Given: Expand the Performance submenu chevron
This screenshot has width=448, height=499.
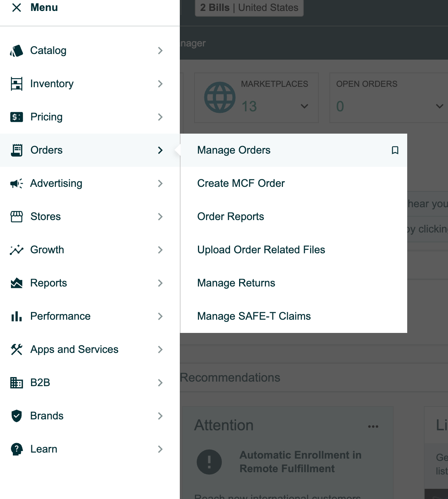Looking at the screenshot, I should coord(160,316).
